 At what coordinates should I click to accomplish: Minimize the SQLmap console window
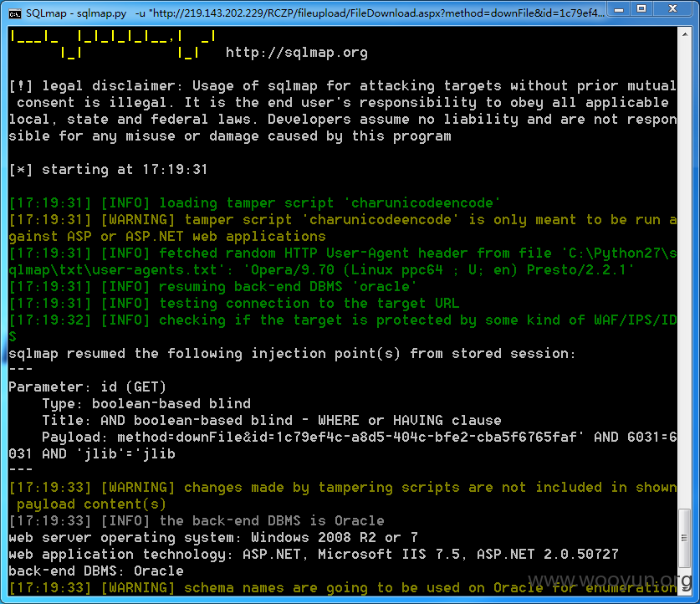coord(619,9)
